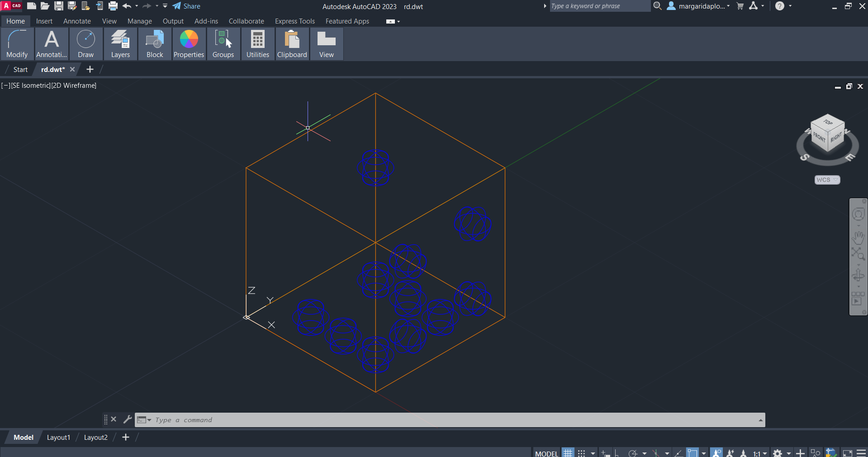The width and height of the screenshot is (868, 457).
Task: Click the [SE Isometric] view control label
Action: [x=31, y=86]
